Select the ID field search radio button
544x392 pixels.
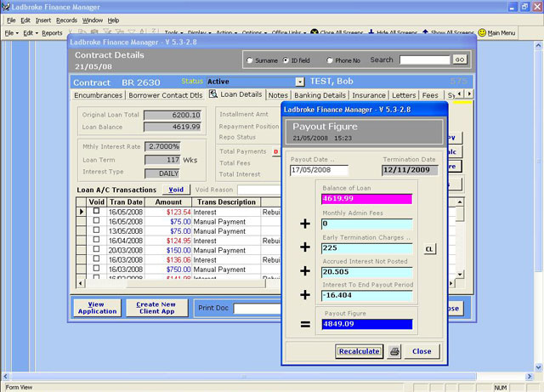pos(286,60)
